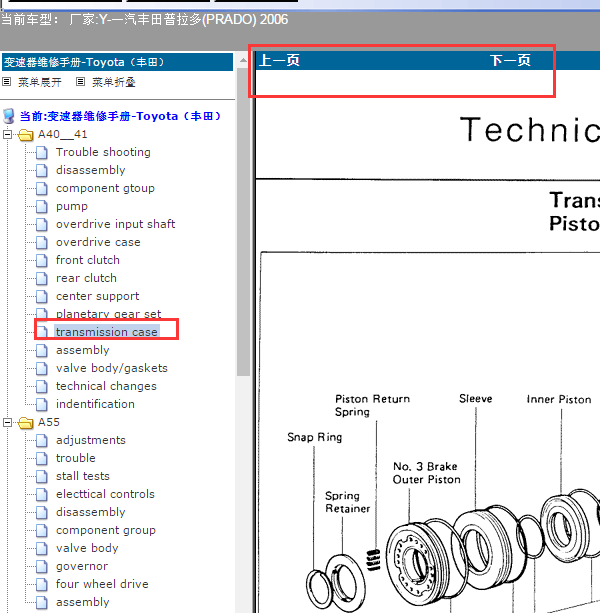This screenshot has width=600, height=613.
Task: Click the page icon beside valve body/gaskets
Action: pos(42,368)
